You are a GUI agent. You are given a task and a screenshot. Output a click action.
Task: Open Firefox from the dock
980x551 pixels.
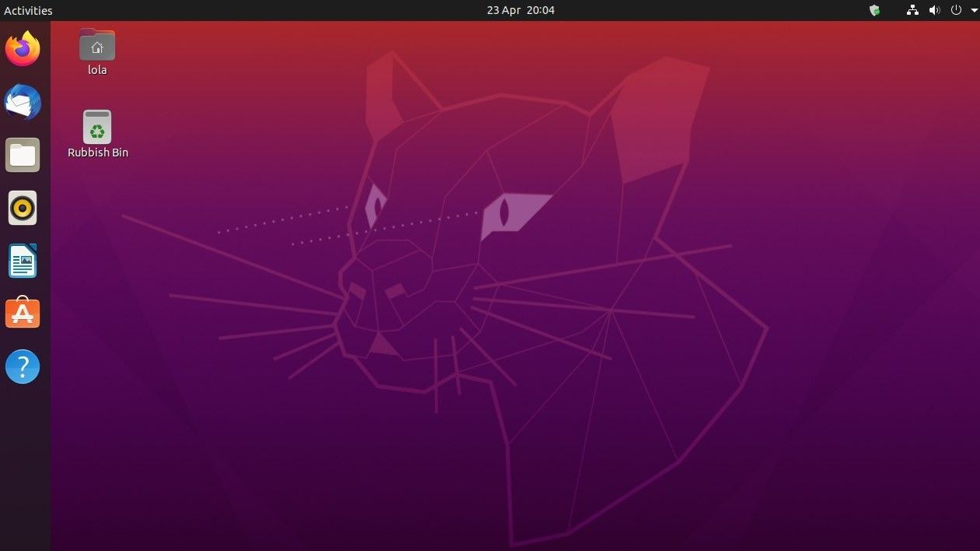pos(23,48)
